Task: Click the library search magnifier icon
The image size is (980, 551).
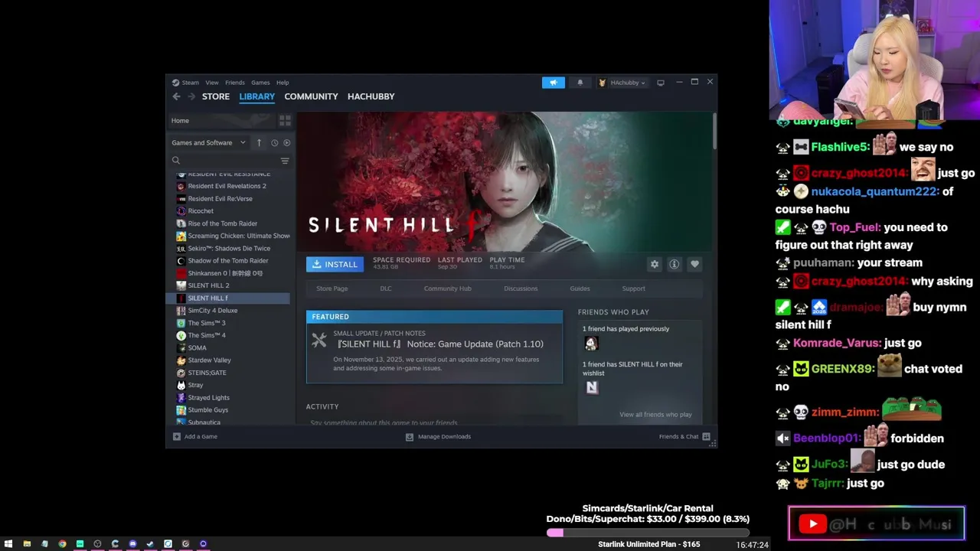Action: [176, 161]
